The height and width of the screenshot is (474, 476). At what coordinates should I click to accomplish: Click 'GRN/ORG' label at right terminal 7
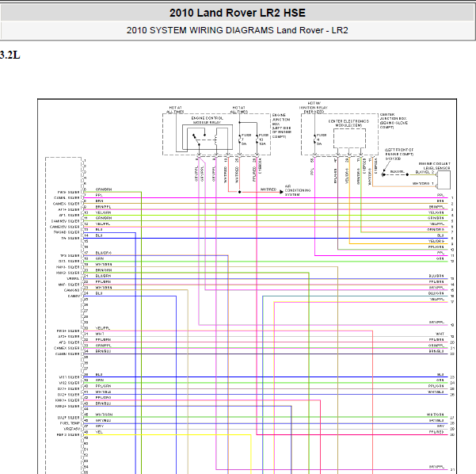[436, 229]
